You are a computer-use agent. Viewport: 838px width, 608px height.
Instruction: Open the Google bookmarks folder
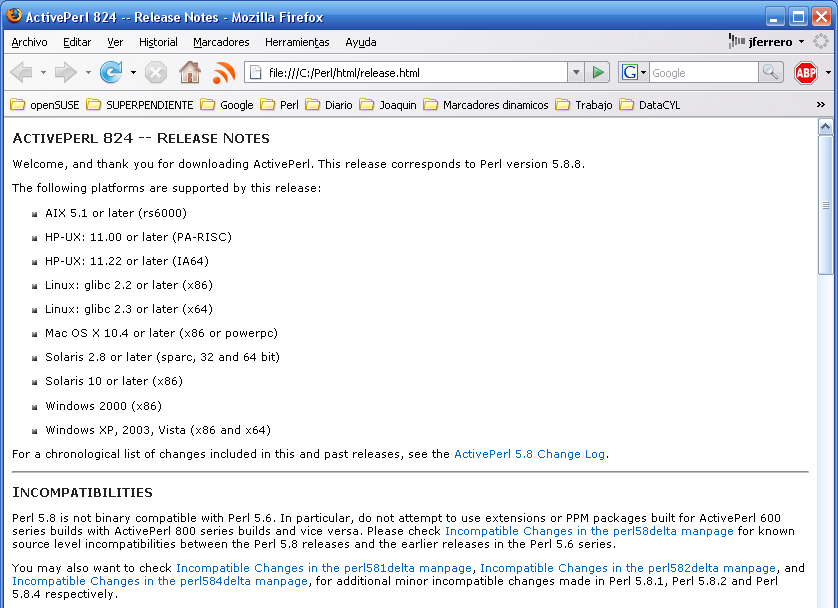click(227, 105)
